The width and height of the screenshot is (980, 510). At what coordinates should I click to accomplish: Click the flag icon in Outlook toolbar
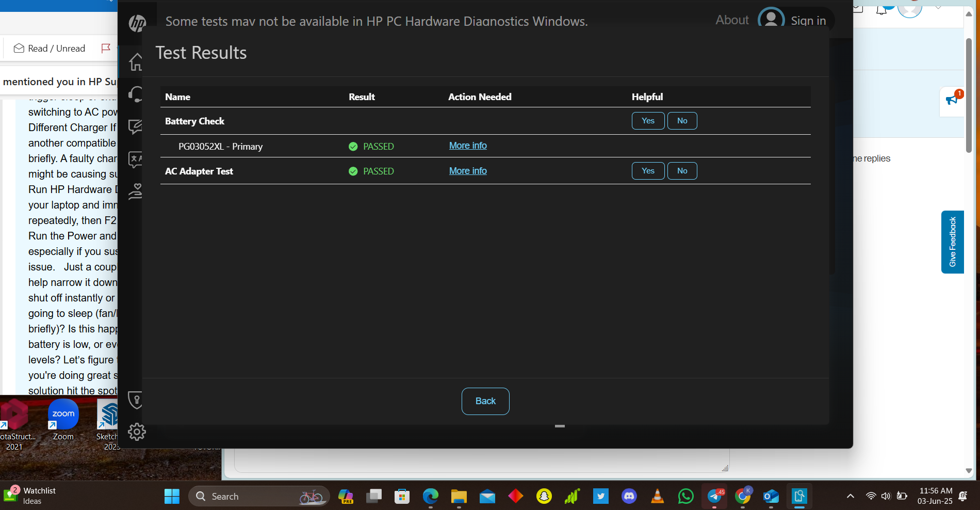coord(106,48)
